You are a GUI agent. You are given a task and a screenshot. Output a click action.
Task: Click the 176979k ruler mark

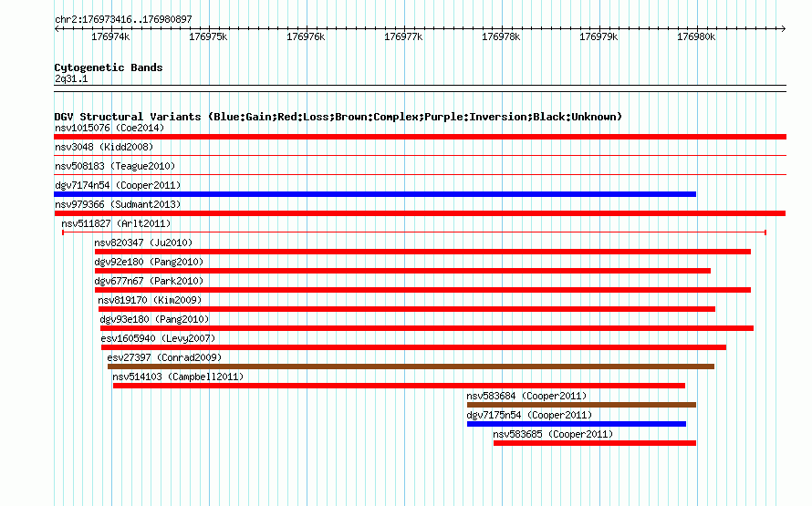click(x=599, y=36)
